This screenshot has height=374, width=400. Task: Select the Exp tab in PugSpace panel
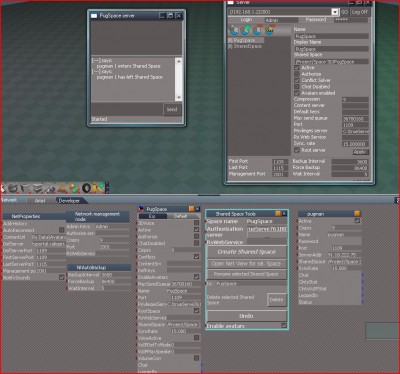pyautogui.click(x=152, y=216)
